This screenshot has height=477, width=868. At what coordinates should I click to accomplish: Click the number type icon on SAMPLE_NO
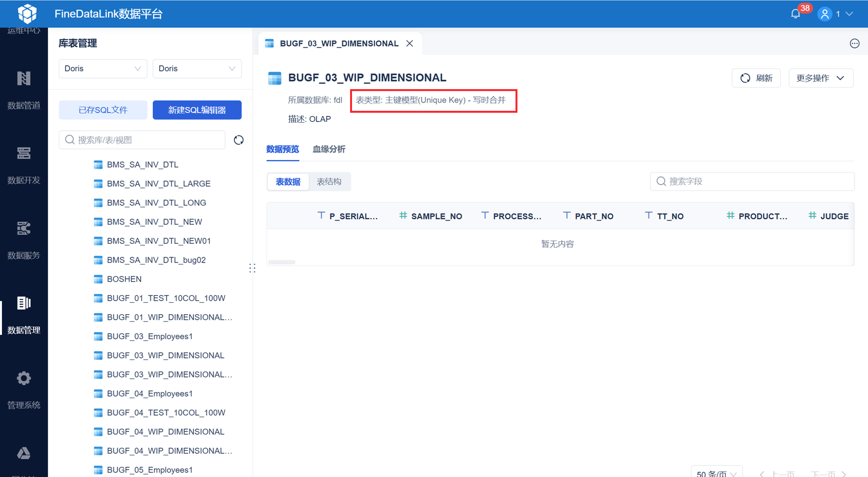[x=403, y=215]
